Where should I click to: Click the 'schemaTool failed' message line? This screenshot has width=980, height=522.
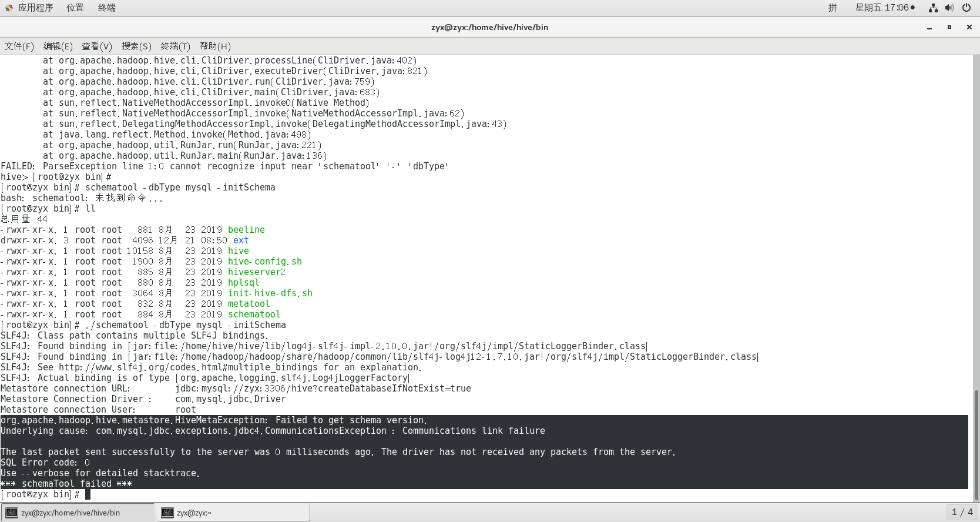pyautogui.click(x=66, y=484)
